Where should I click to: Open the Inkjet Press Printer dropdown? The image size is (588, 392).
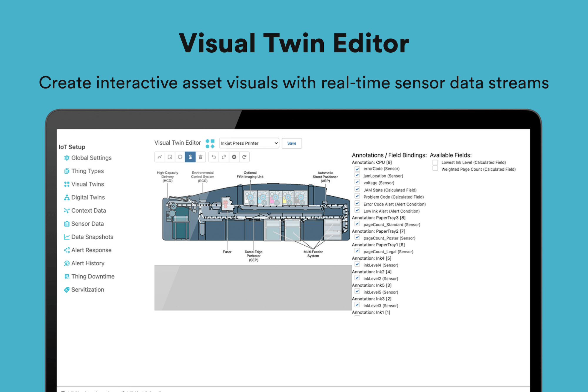point(249,143)
